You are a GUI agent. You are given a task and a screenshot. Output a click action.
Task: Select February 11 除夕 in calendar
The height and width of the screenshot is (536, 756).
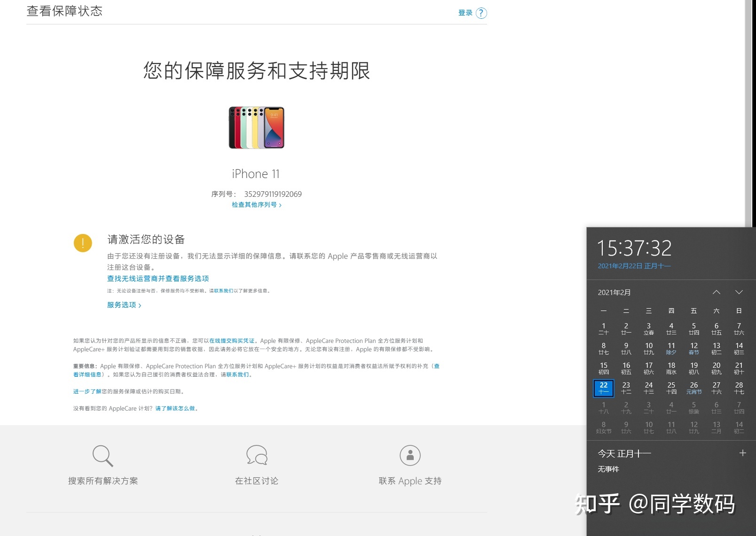pos(671,349)
